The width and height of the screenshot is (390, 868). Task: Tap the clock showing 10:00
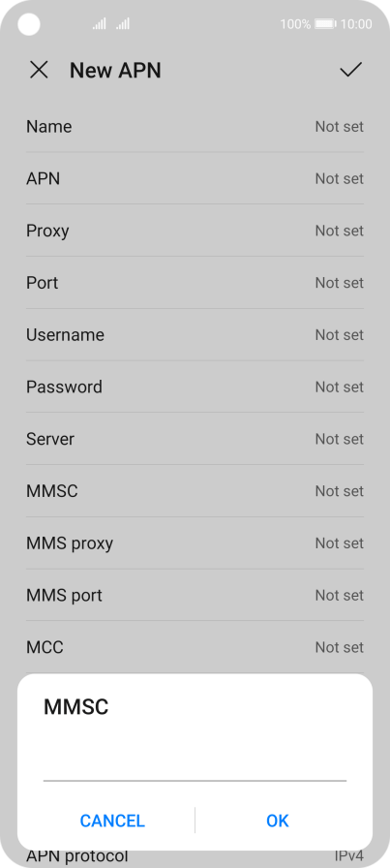(x=356, y=24)
